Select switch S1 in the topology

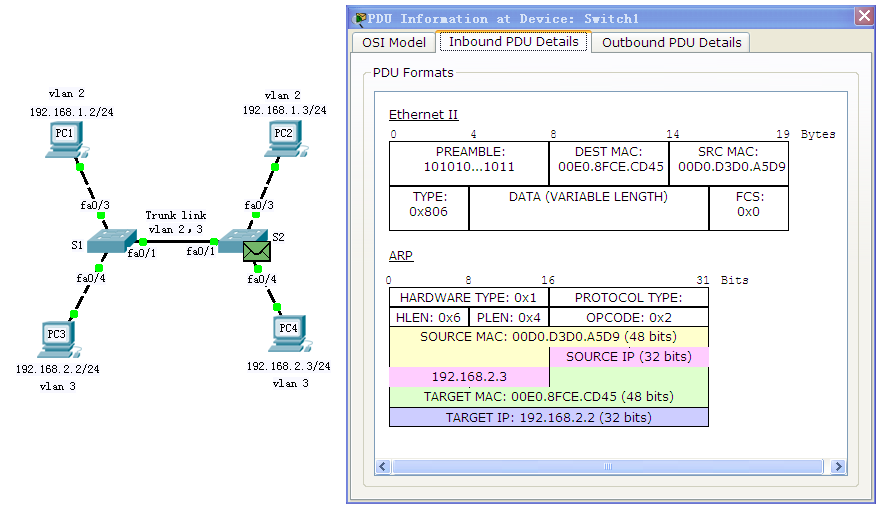point(112,241)
